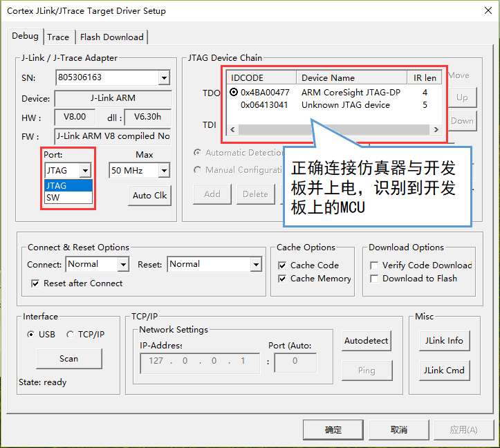Open the Flash Download tab
Viewport: 500px width, 448px height.
[x=112, y=37]
